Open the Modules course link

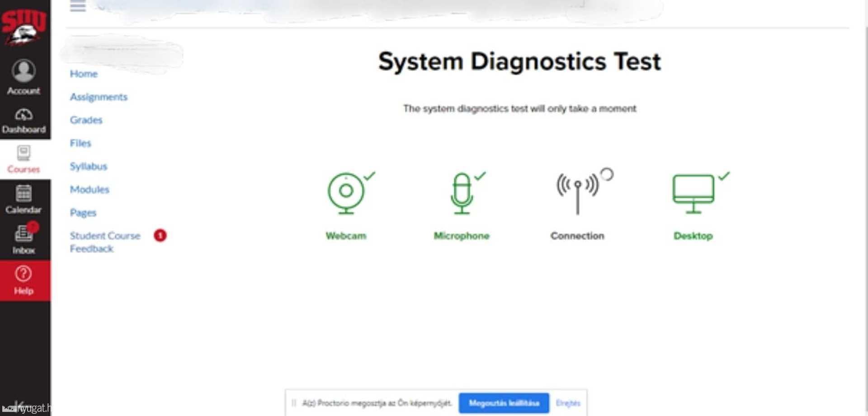click(90, 189)
